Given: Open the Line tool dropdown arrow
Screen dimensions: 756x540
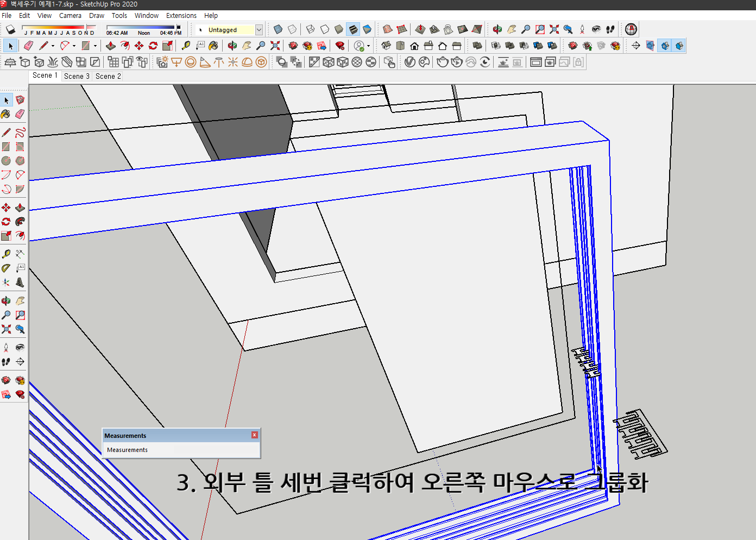Looking at the screenshot, I should 53,46.
